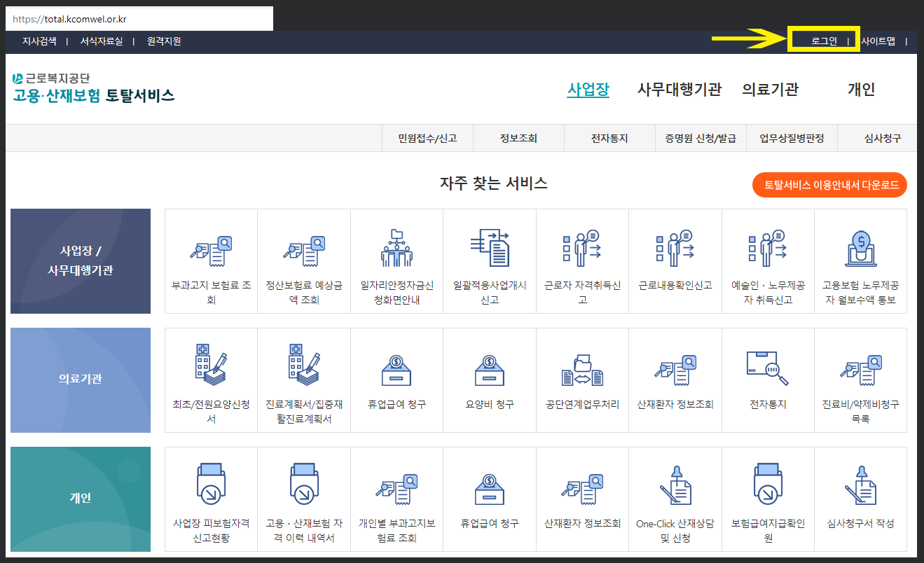The height and width of the screenshot is (563, 924).
Task: Click the 지사검색 link
Action: (x=39, y=41)
